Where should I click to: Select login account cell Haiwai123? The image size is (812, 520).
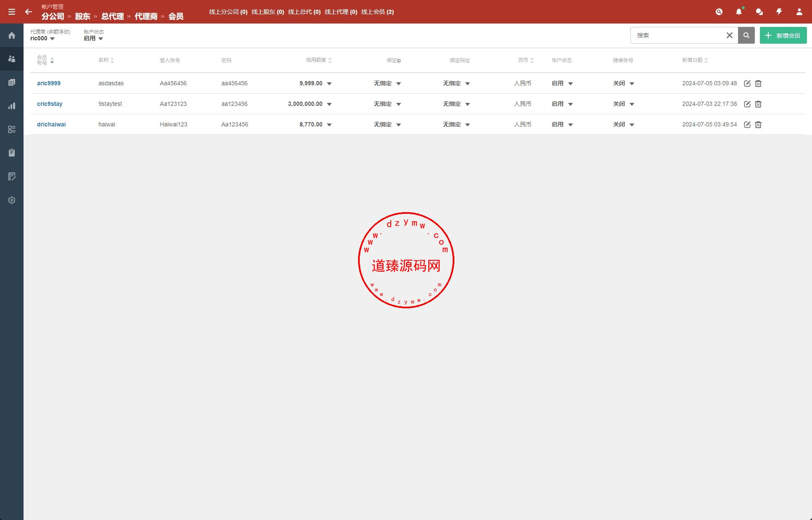pyautogui.click(x=174, y=124)
